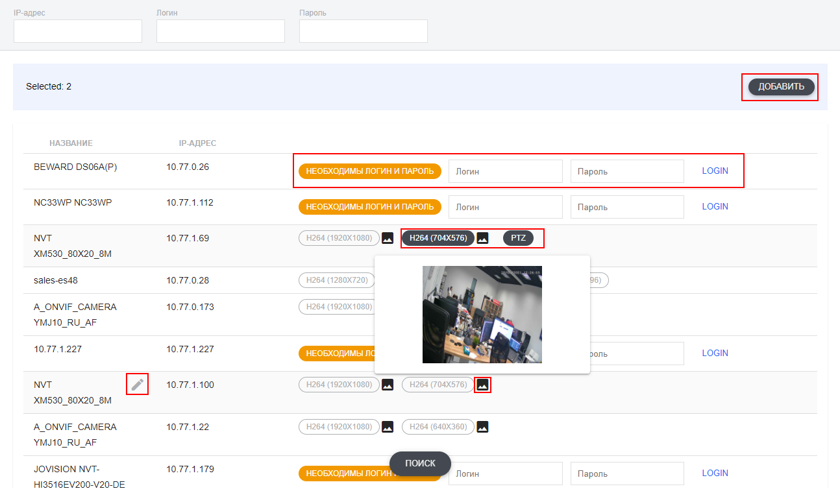
Task: Click pencil edit icon beside NVT 10.77.1.100
Action: pyautogui.click(x=137, y=385)
